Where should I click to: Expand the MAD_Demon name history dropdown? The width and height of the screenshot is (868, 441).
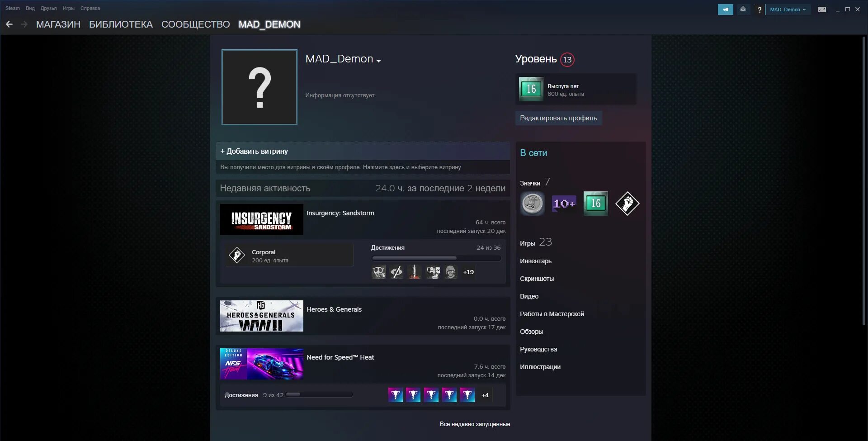pyautogui.click(x=379, y=61)
